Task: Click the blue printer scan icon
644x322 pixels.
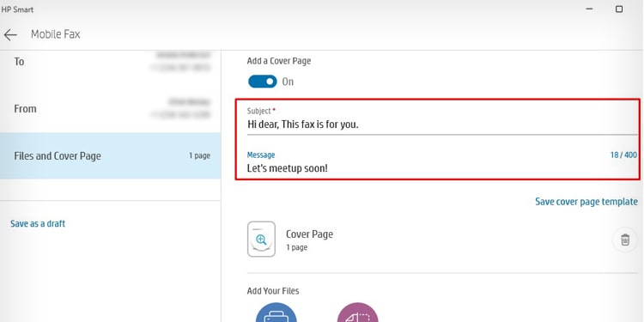Action: 276,313
